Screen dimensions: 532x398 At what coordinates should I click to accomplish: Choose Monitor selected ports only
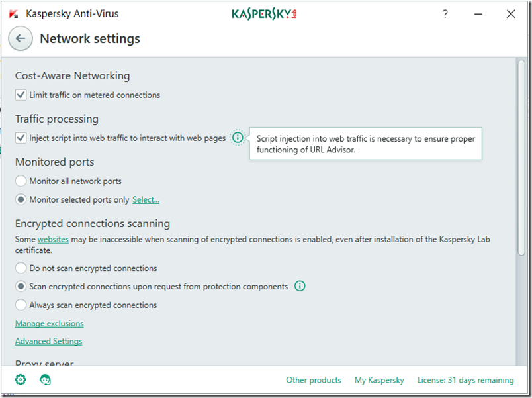pos(21,200)
